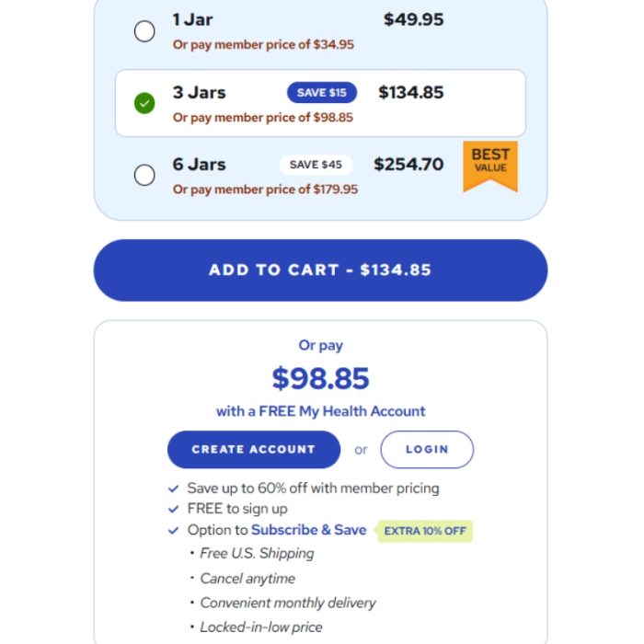
Task: Click checkmark next to FREE to sign up
Action: click(x=174, y=509)
